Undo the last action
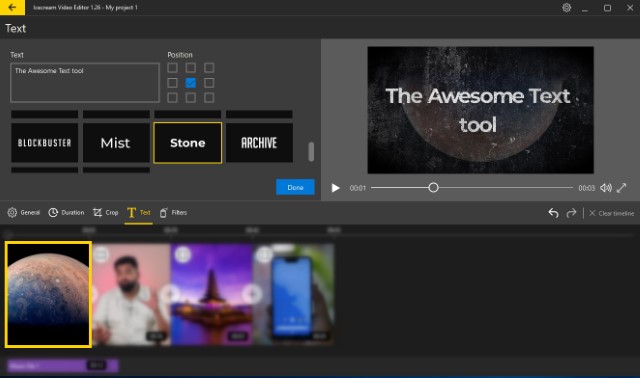Viewport: 640px width, 378px height. 553,213
